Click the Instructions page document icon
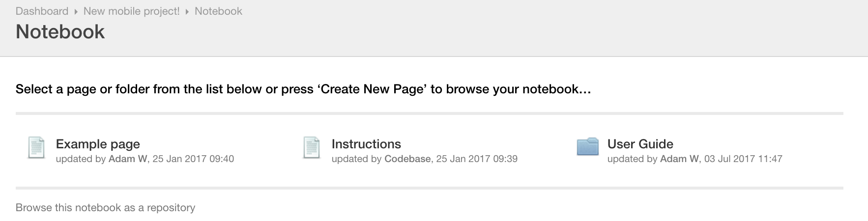 [x=312, y=148]
